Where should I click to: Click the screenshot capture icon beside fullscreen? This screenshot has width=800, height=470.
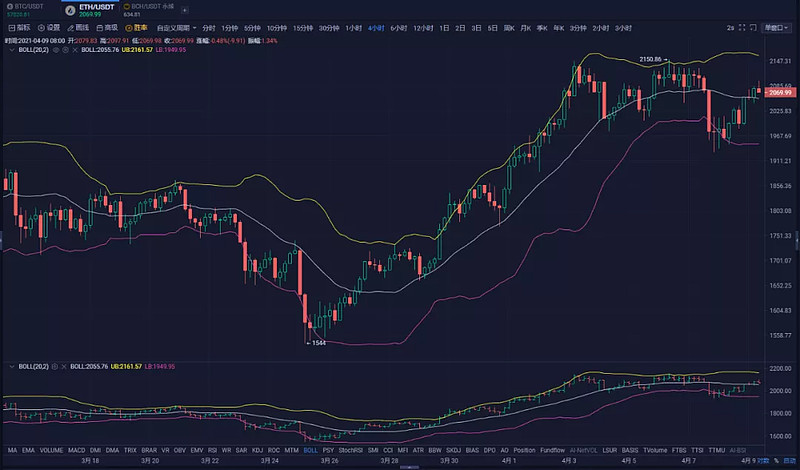point(753,28)
